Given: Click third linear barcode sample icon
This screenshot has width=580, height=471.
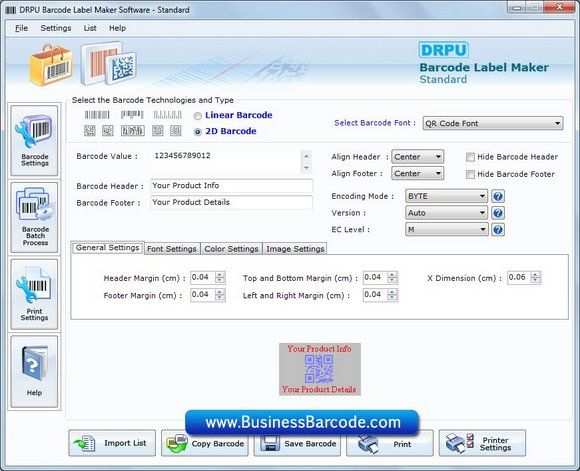Looking at the screenshot, I should coord(168,115).
